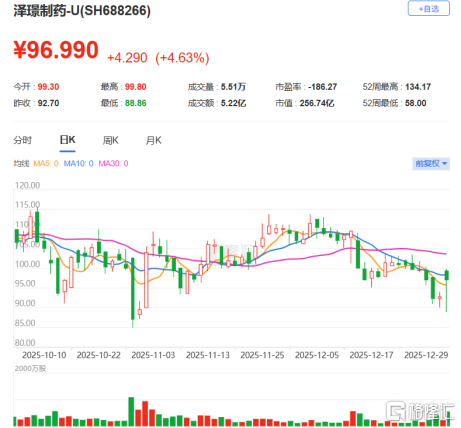Click the 80.00 price axis label
Viewport: 461px width, 428px height.
click(x=25, y=343)
